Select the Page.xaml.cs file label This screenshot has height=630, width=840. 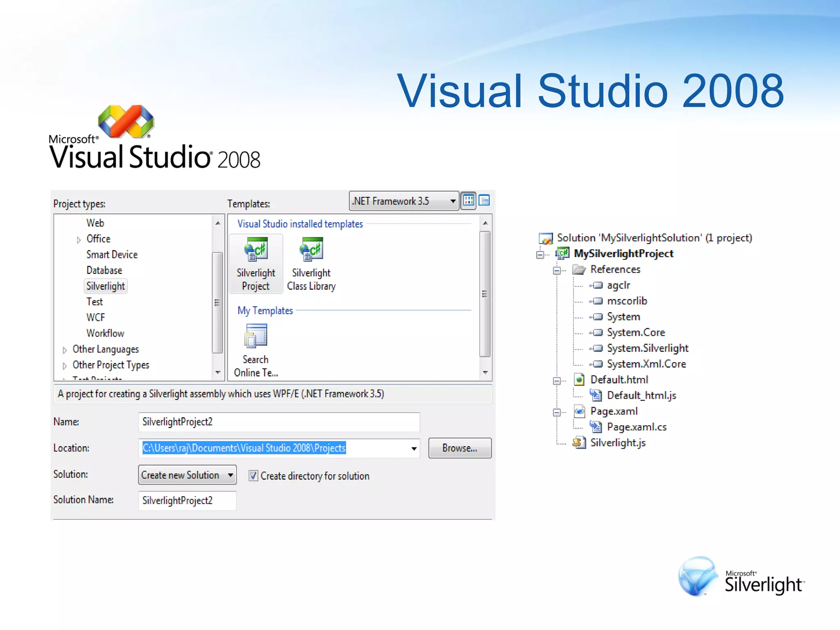[637, 427]
